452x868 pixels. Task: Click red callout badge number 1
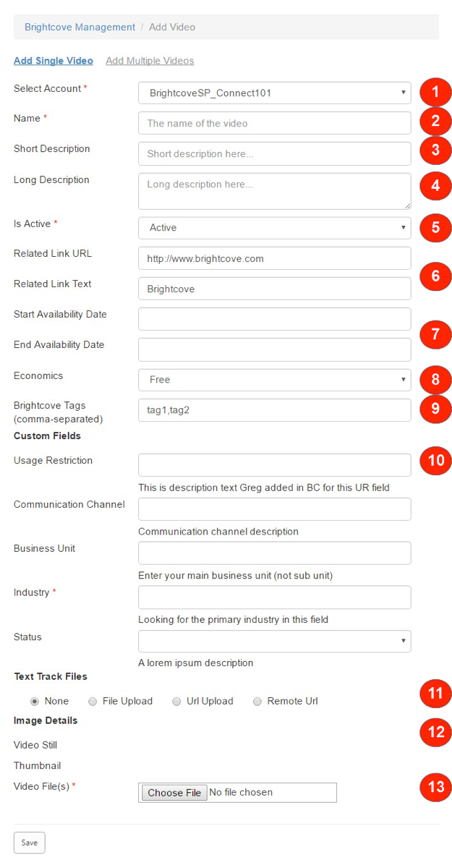click(x=435, y=92)
